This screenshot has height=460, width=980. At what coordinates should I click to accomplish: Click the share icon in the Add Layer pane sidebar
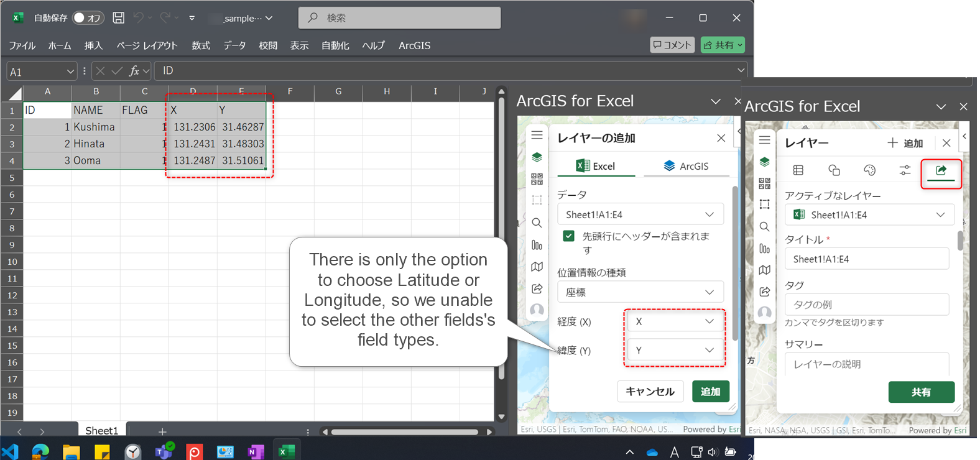pyautogui.click(x=537, y=288)
